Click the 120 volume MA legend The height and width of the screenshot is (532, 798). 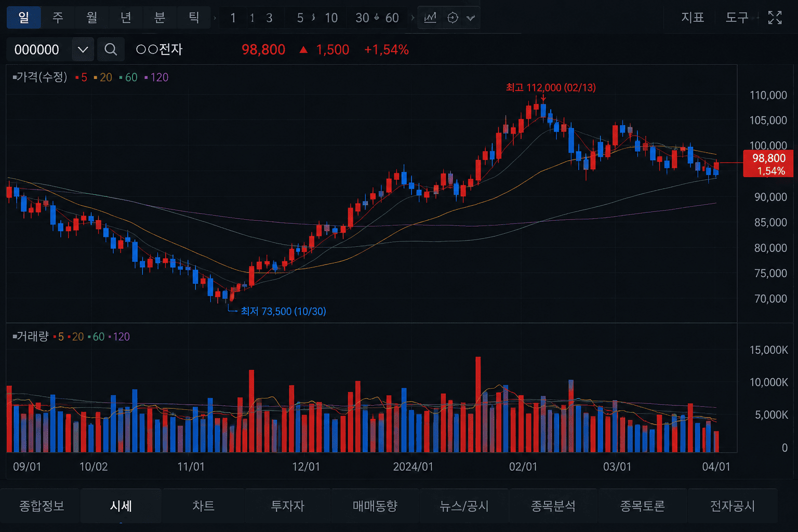119,337
